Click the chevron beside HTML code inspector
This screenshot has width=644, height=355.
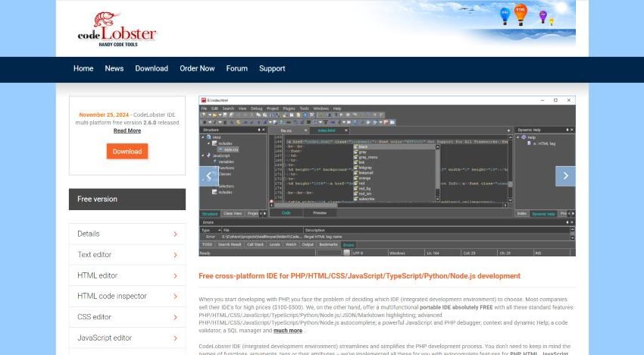tap(175, 297)
